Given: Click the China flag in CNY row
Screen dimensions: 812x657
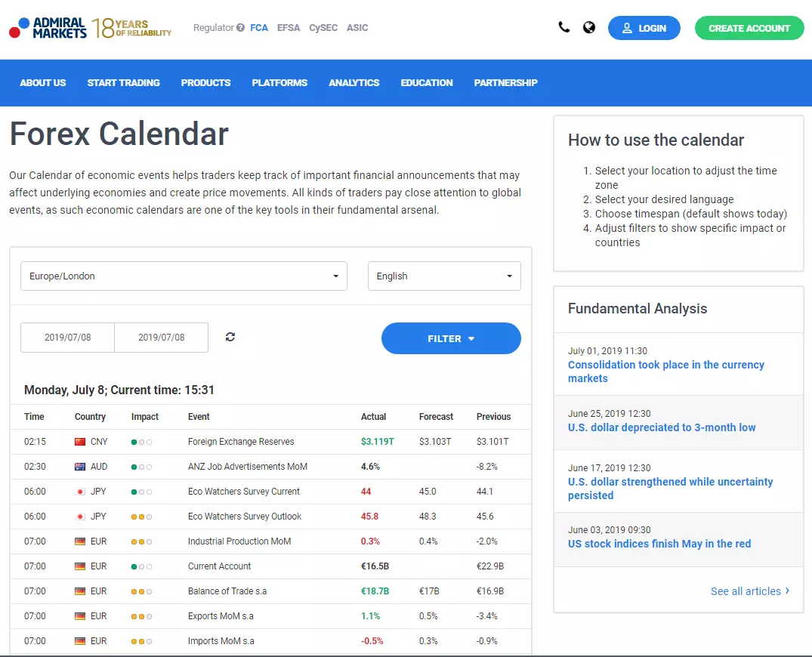Looking at the screenshot, I should coord(80,442).
